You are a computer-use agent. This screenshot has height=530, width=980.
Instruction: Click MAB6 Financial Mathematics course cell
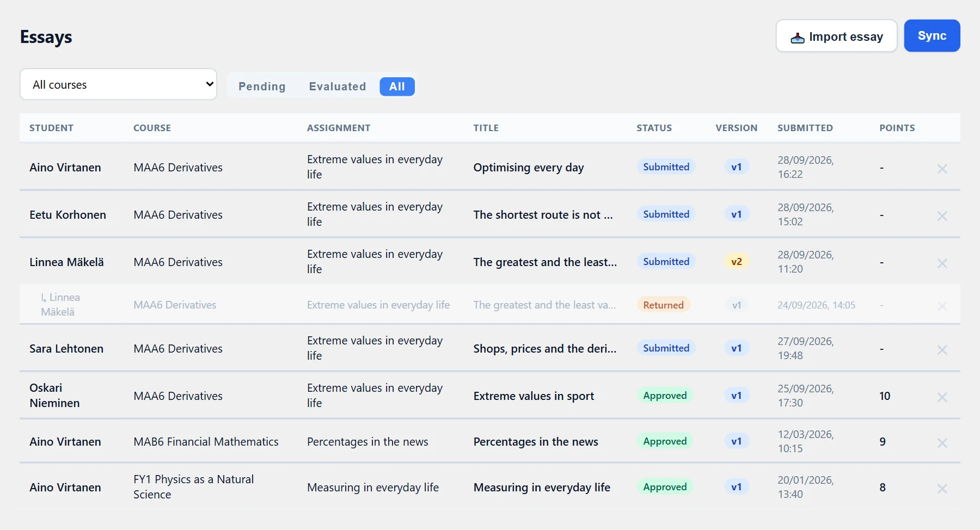[206, 442]
